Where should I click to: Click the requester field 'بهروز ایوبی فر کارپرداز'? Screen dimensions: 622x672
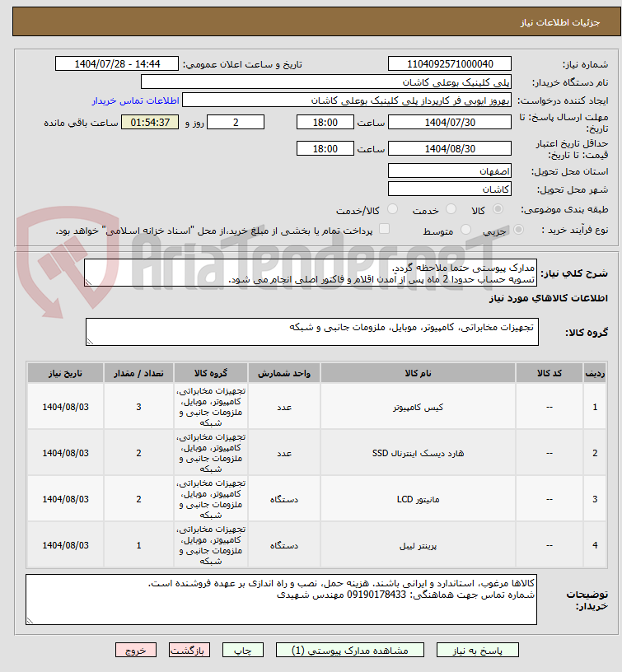point(347,100)
